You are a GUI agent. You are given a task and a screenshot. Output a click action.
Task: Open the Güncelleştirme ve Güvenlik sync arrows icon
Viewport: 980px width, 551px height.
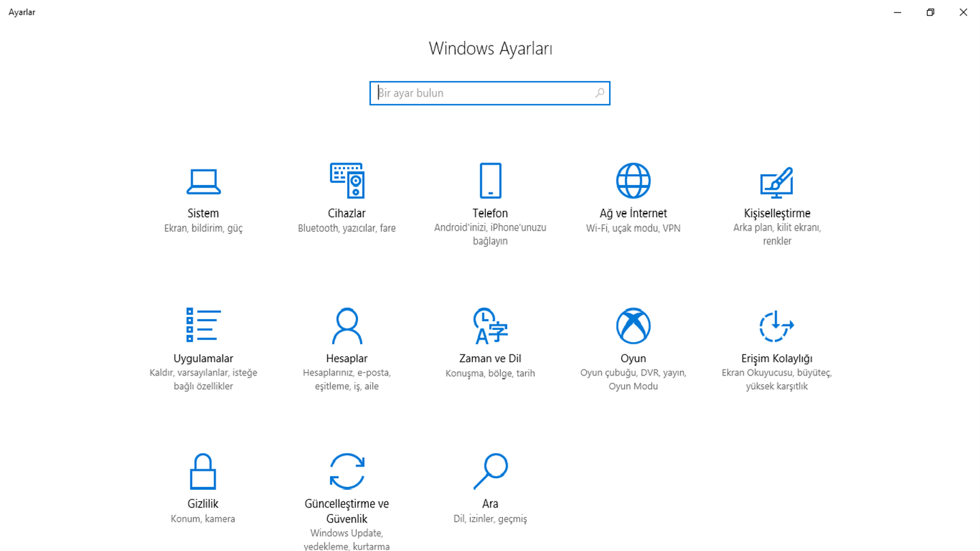347,471
